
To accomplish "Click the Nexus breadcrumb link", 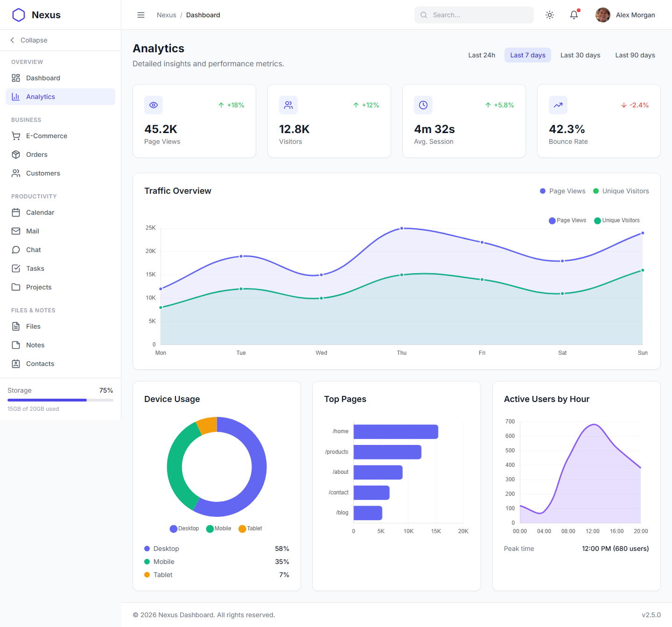I will (167, 15).
